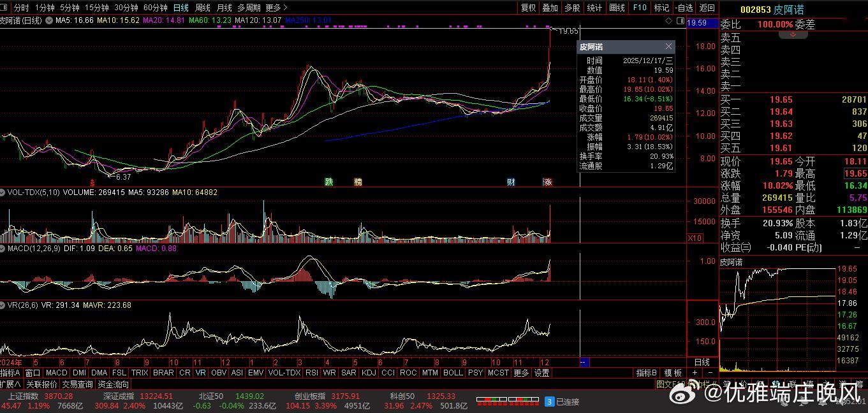The width and height of the screenshot is (868, 413).
Task: Click the minus zoom button beside 模板
Action: click(709, 373)
